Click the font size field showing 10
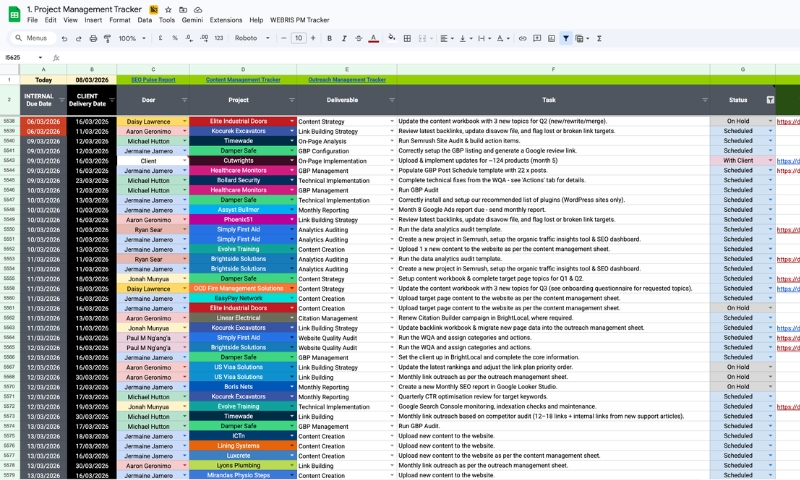Viewport: 800px width, 480px height. pos(298,38)
